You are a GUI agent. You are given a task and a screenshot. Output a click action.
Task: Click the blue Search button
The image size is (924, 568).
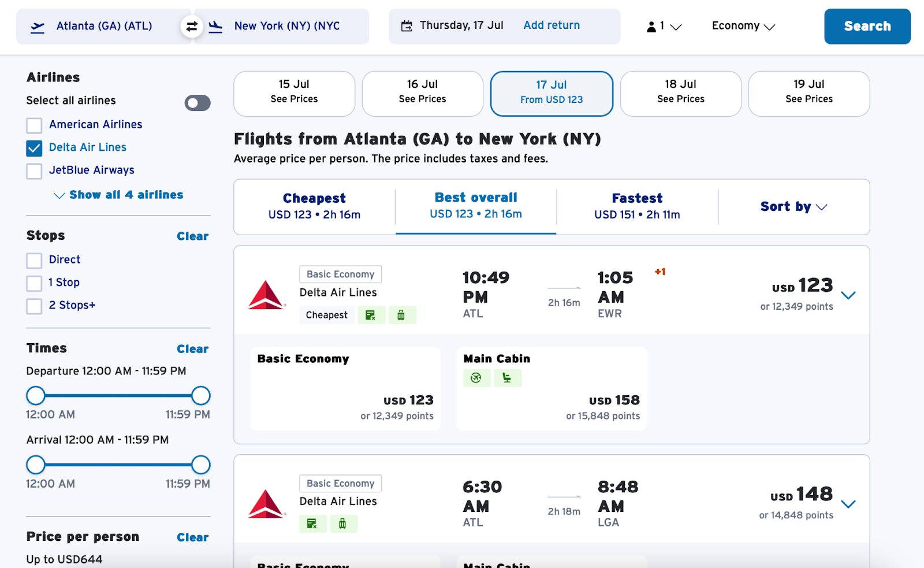[867, 27]
